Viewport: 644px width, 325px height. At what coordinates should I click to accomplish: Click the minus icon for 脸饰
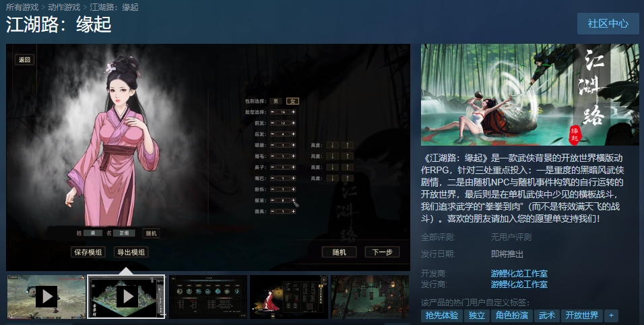click(x=272, y=189)
